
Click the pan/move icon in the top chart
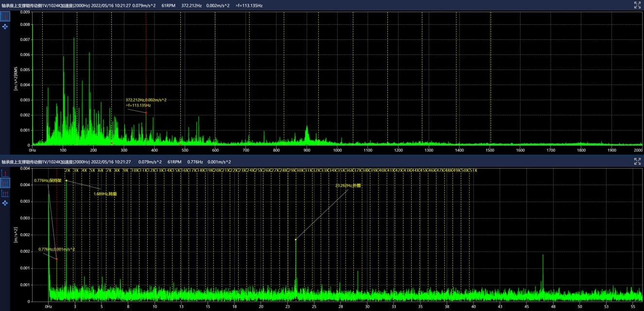point(5,27)
